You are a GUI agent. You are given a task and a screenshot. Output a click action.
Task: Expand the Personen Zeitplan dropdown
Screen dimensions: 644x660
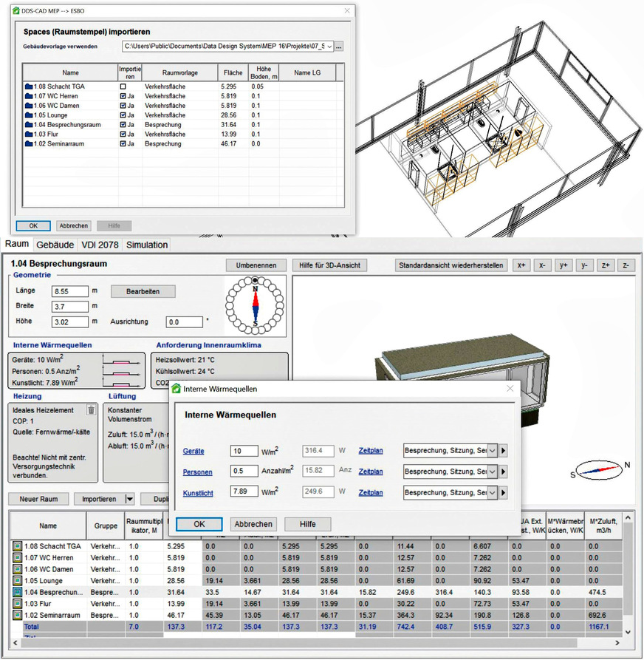pyautogui.click(x=504, y=471)
